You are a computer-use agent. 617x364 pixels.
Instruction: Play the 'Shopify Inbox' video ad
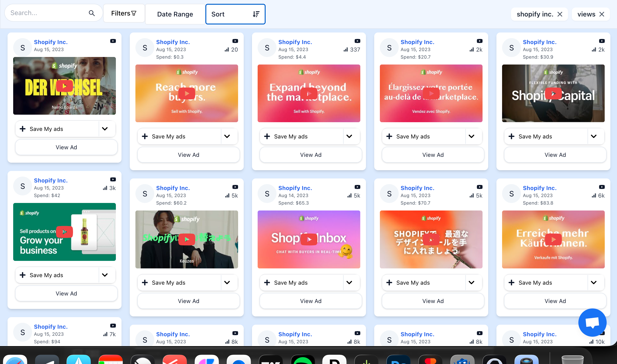click(x=309, y=239)
